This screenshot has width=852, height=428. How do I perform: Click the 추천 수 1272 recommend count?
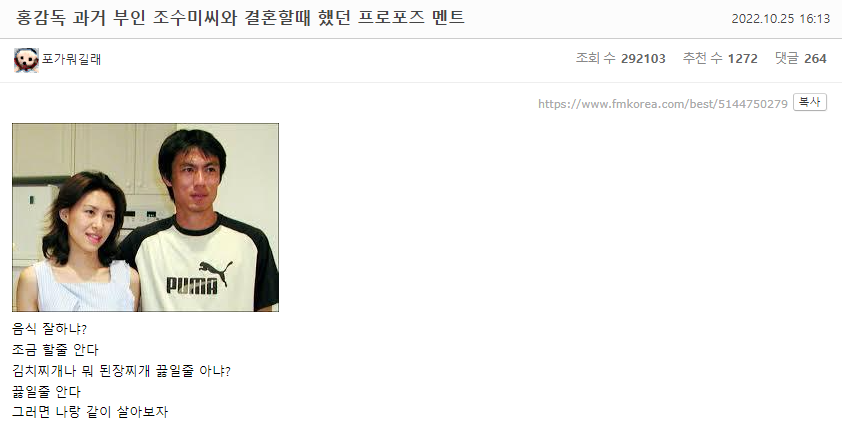point(720,59)
